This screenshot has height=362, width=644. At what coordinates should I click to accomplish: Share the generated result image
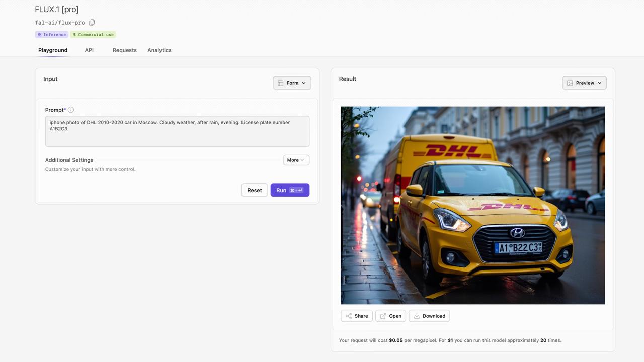coord(357,316)
